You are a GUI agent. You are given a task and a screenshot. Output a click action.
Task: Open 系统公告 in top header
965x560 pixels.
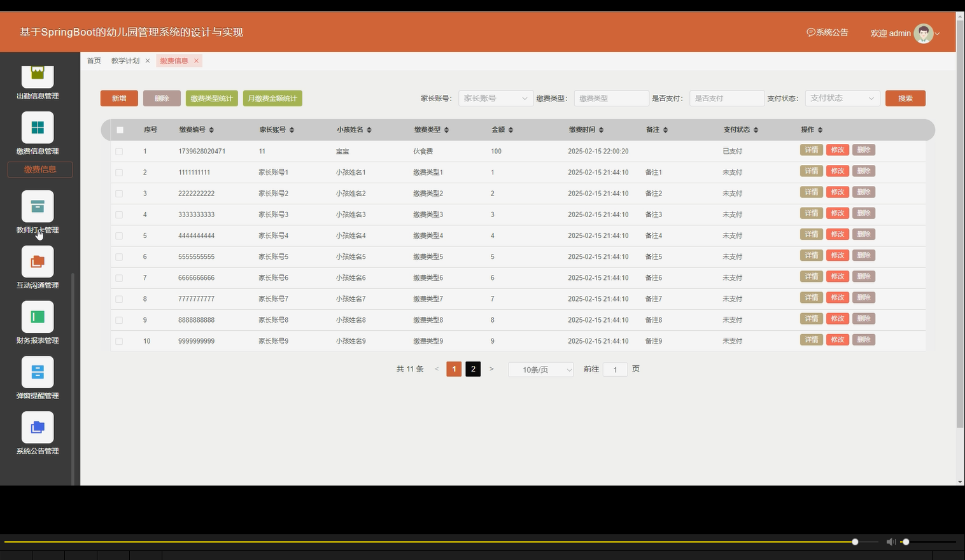click(x=828, y=32)
